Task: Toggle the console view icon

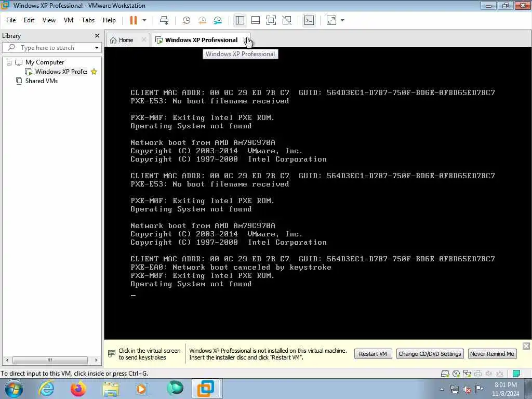Action: [309, 20]
